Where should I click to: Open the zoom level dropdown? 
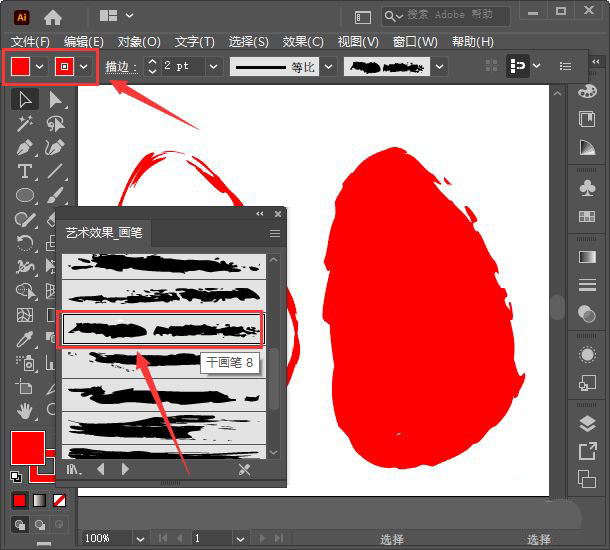tap(140, 539)
